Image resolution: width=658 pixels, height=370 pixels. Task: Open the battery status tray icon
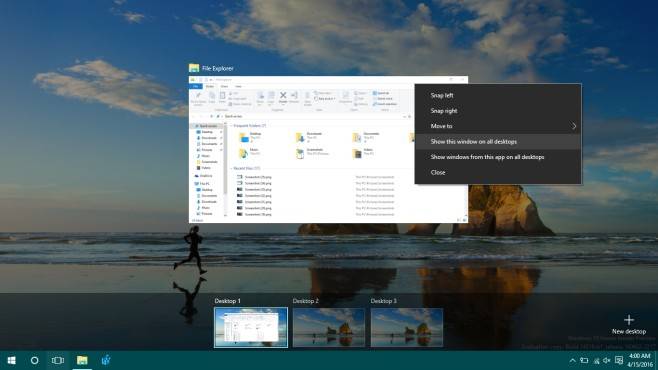pyautogui.click(x=584, y=360)
